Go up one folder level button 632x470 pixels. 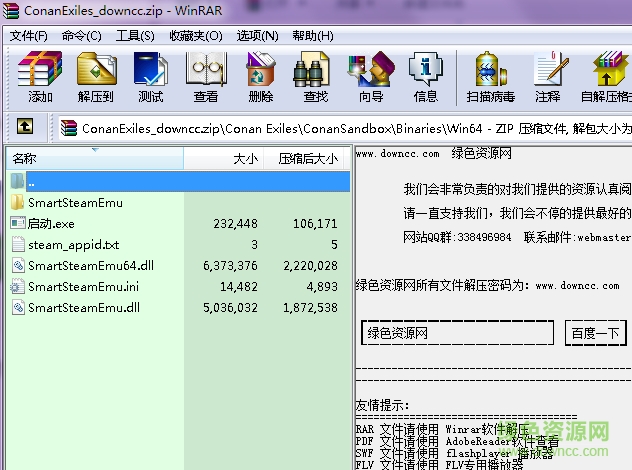pos(25,126)
